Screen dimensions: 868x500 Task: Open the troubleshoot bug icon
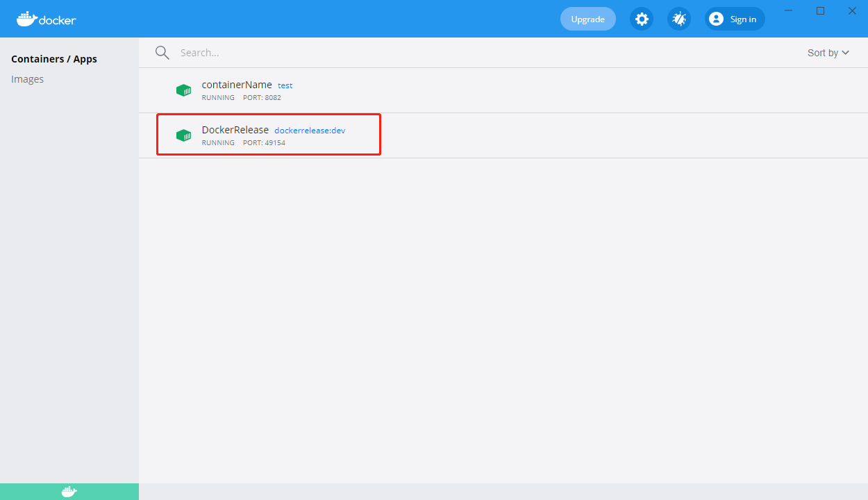coord(679,19)
